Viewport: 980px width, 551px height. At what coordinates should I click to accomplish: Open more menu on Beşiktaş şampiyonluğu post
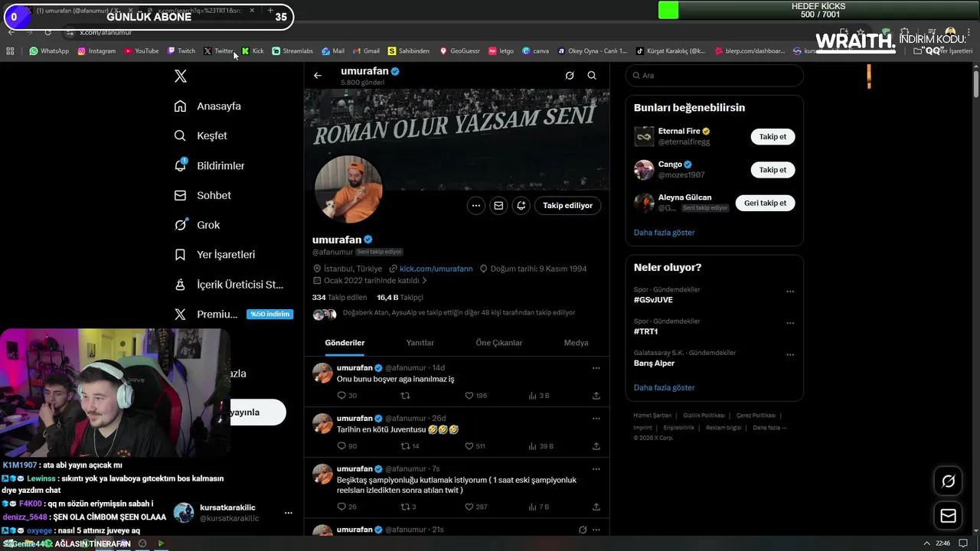pyautogui.click(x=596, y=469)
